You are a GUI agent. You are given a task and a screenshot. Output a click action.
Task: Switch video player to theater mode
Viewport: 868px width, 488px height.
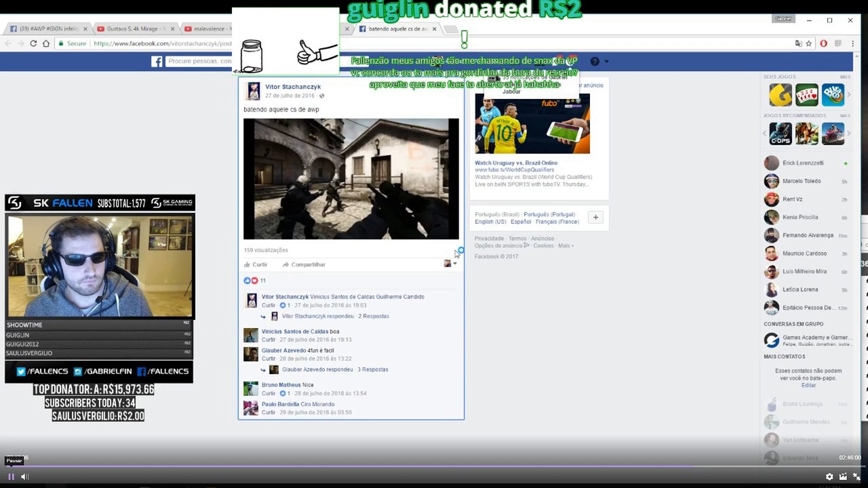843,476
